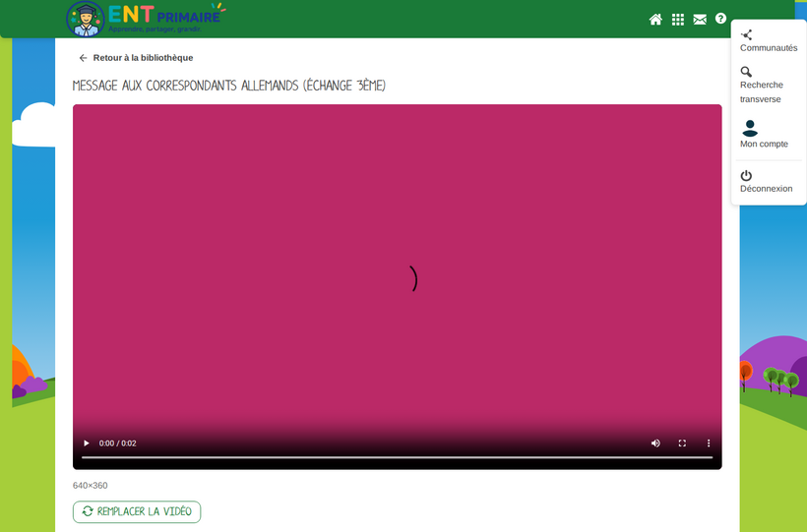Open Communautés from the dropdown menu
The image size is (807, 532).
tap(769, 41)
